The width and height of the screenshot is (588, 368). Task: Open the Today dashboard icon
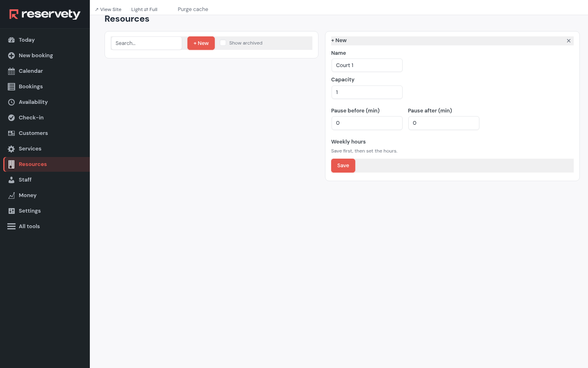click(11, 40)
